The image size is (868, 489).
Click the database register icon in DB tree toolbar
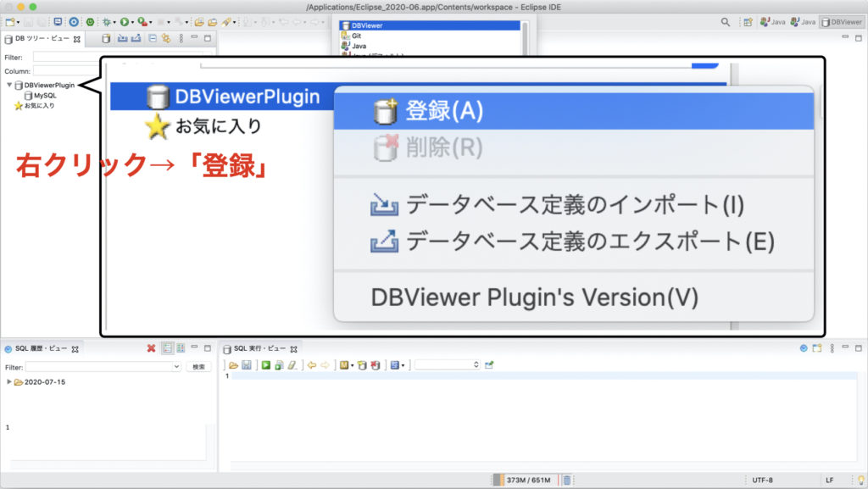(106, 38)
